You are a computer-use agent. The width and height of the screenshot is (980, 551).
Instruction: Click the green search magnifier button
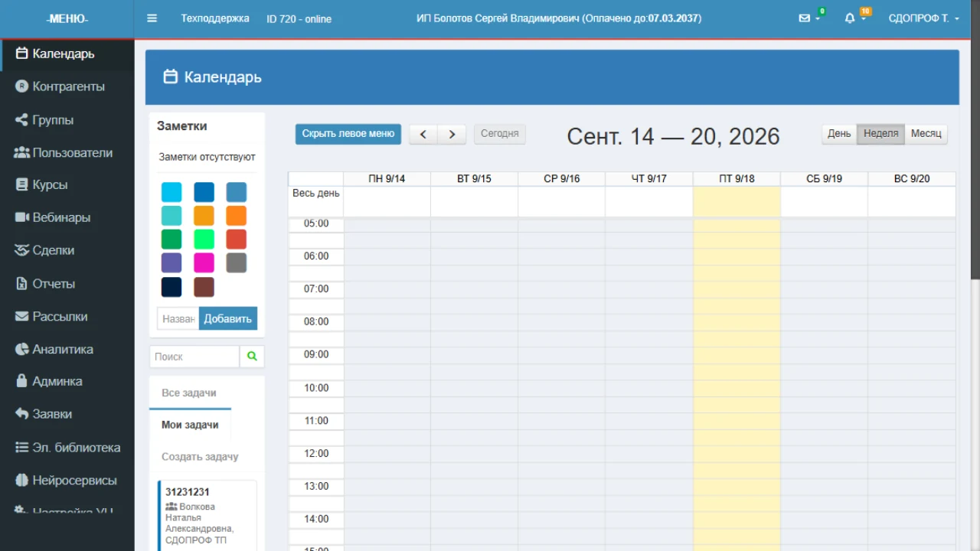click(x=252, y=357)
